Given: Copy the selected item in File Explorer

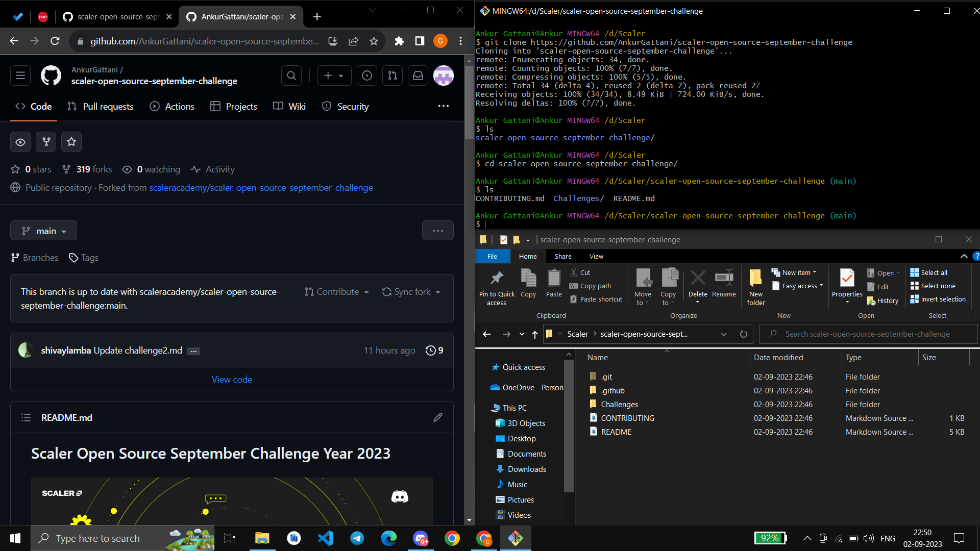Looking at the screenshot, I should (528, 283).
